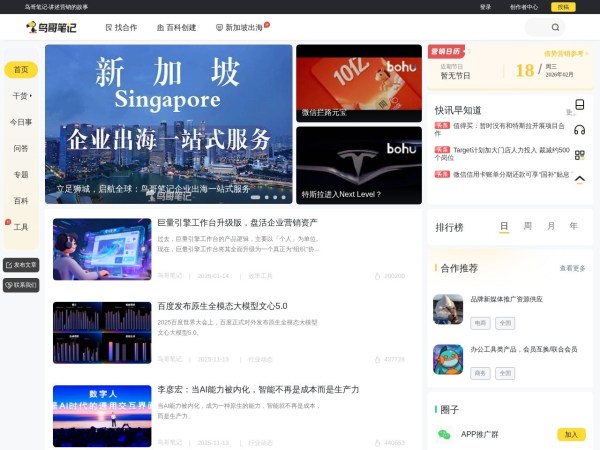Switch ranking list to 月 tab
The image size is (600, 450).
550,227
